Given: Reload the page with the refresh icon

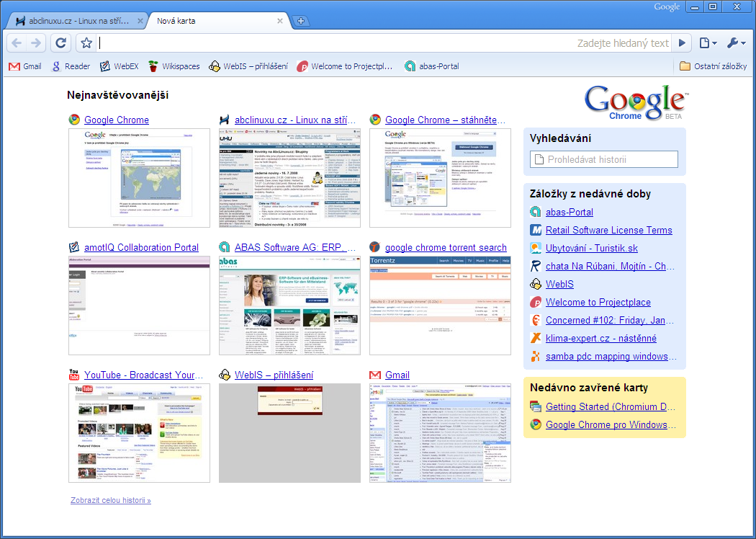Looking at the screenshot, I should pos(60,43).
